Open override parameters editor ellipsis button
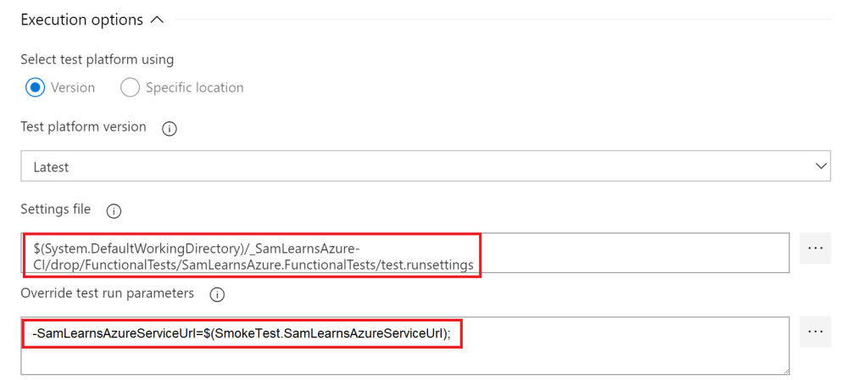This screenshot has height=380, width=868. click(815, 332)
